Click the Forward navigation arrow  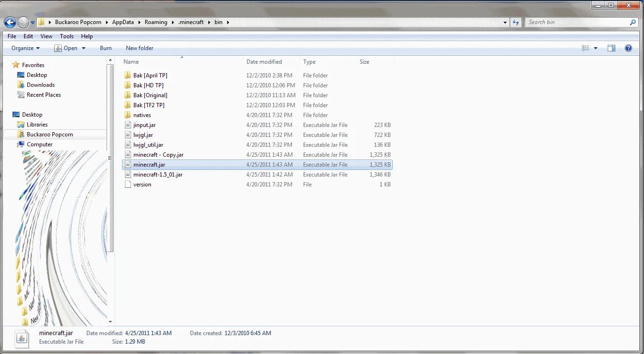[x=23, y=22]
